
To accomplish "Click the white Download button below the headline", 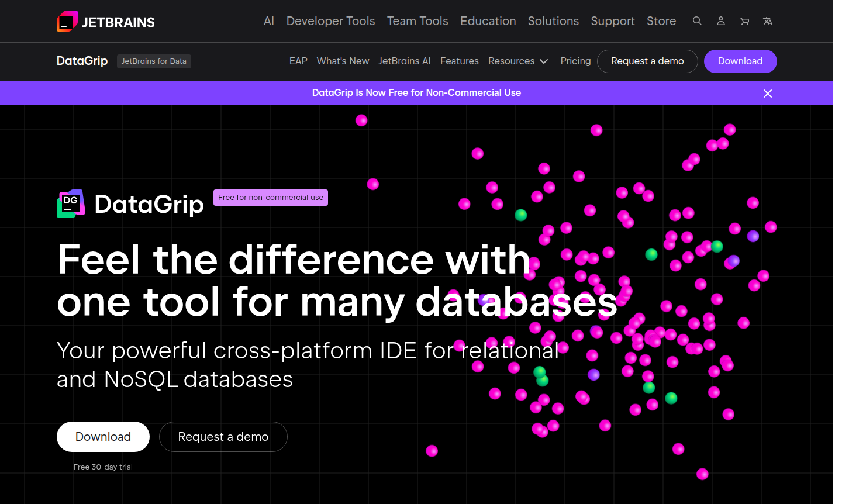I will point(103,437).
